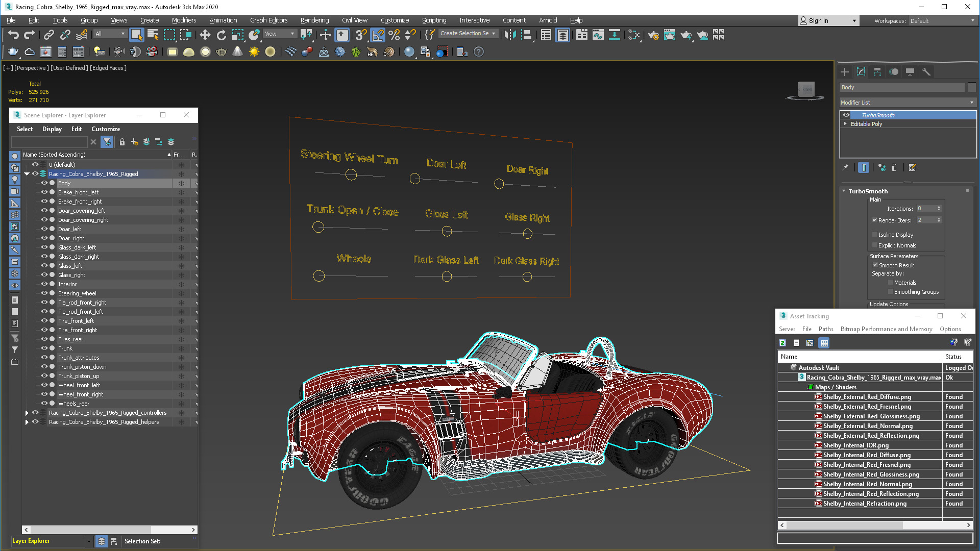Click Name column header in Asset Tracking
Image resolution: width=980 pixels, height=551 pixels.
click(x=860, y=357)
